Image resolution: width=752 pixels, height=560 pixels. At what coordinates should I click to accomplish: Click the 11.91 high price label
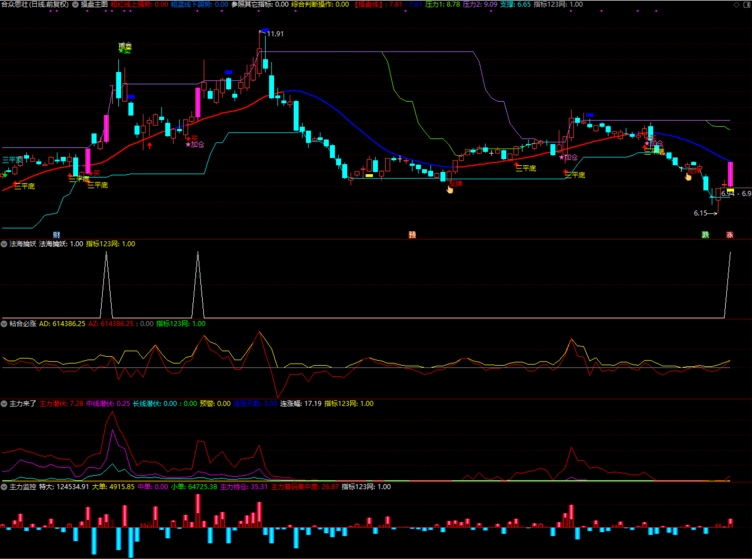tap(275, 34)
